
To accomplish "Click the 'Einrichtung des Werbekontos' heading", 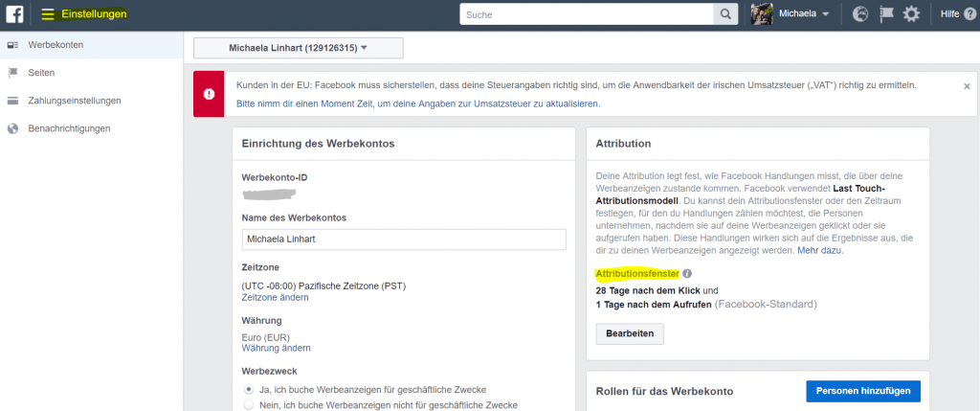I will coord(318,144).
